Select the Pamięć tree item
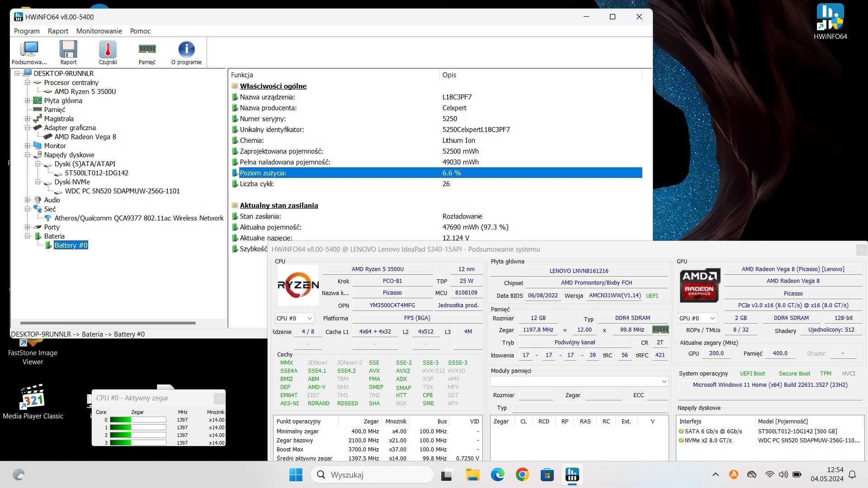This screenshot has width=868, height=488. point(55,109)
